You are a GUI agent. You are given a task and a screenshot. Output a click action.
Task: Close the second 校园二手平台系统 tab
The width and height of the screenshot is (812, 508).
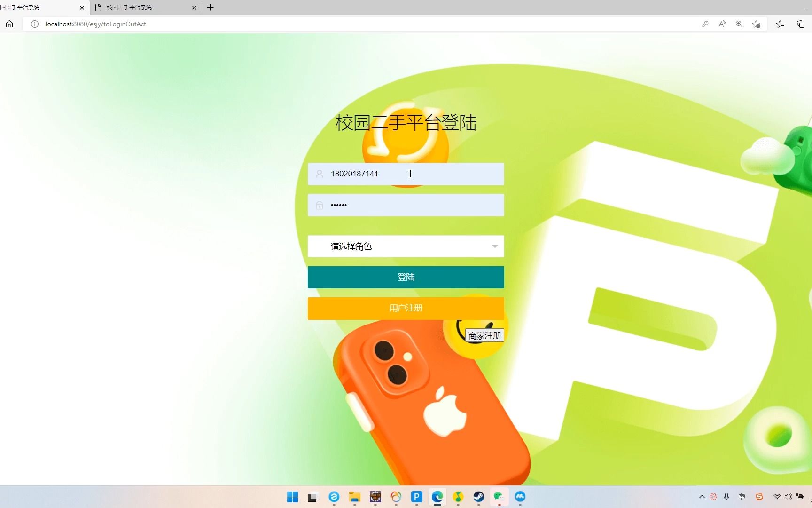click(x=194, y=8)
